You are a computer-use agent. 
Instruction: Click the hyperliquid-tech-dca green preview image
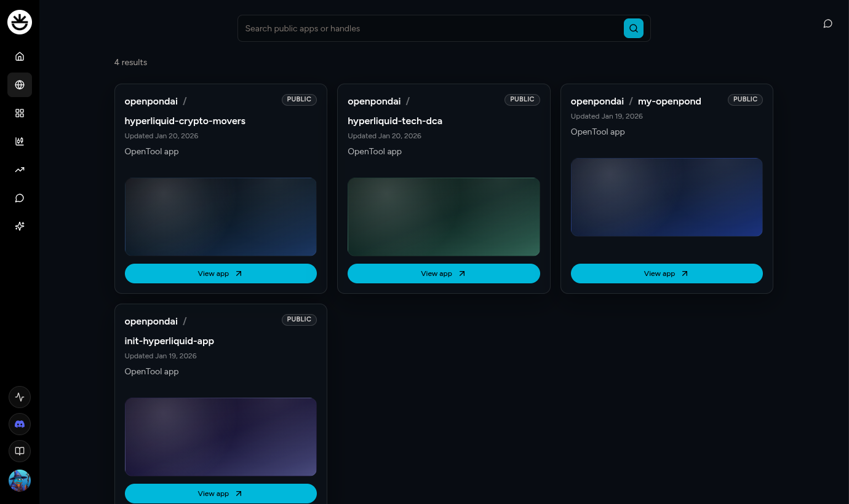tap(444, 216)
